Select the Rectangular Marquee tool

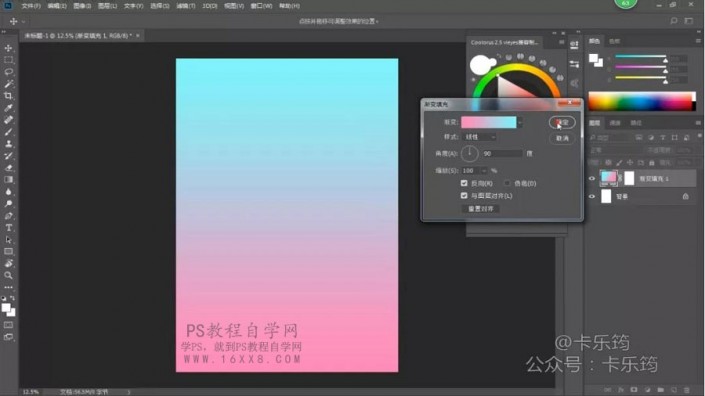(x=9, y=60)
